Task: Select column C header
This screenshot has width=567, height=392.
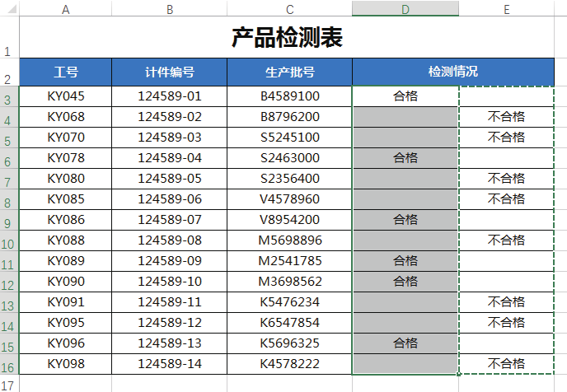Action: 289,8
